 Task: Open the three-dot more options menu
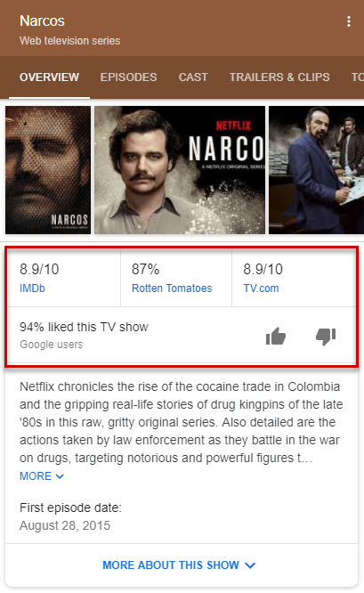coord(349,21)
